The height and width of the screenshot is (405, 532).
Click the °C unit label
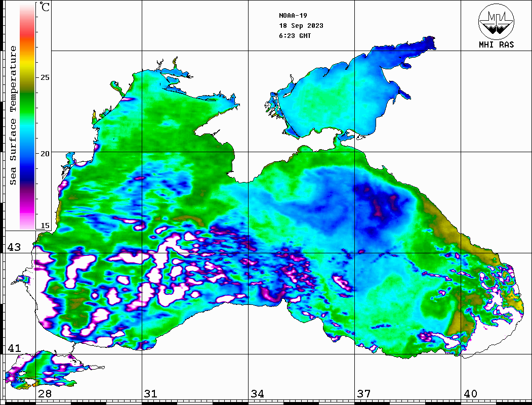click(x=45, y=7)
